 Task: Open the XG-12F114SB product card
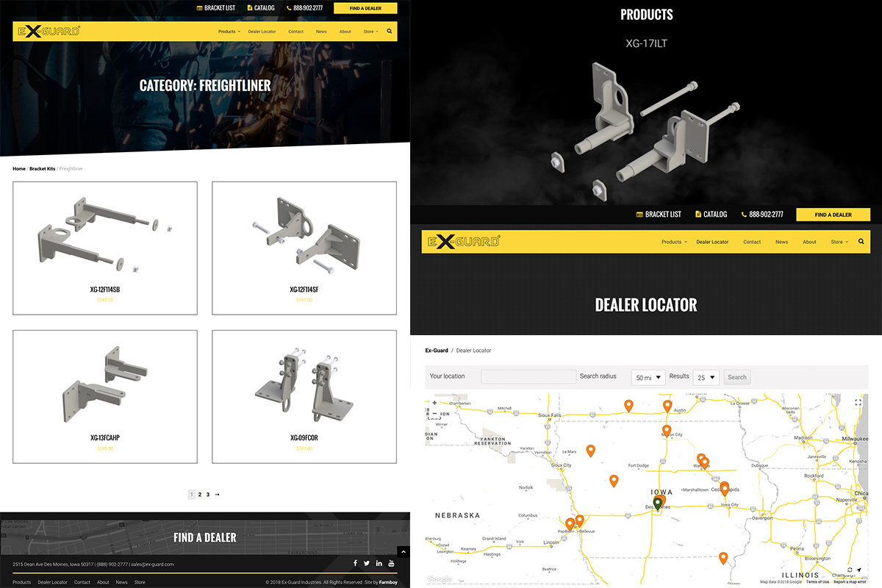[105, 248]
